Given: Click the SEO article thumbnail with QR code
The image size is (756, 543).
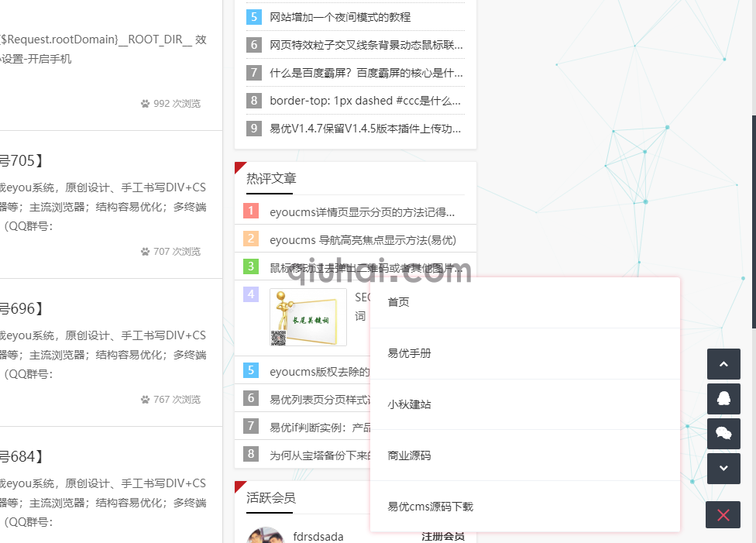Looking at the screenshot, I should pos(308,318).
